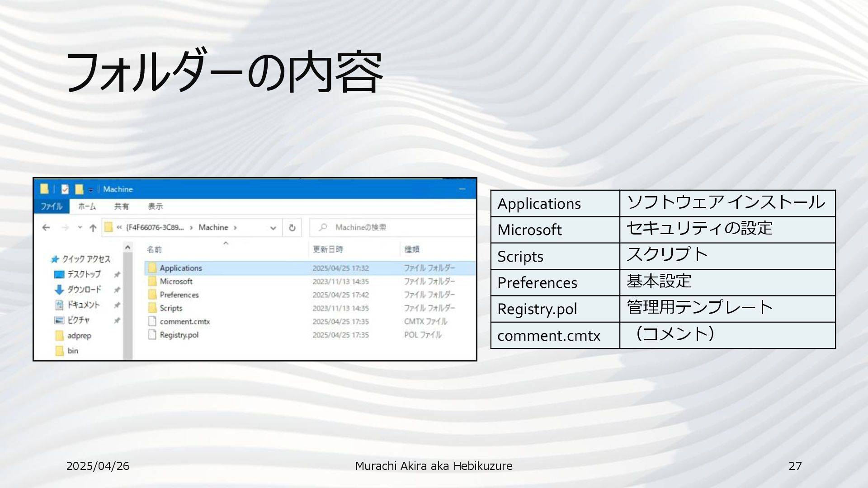Sort by the 名前 column header
Image resolution: width=868 pixels, height=488 pixels.
(154, 249)
